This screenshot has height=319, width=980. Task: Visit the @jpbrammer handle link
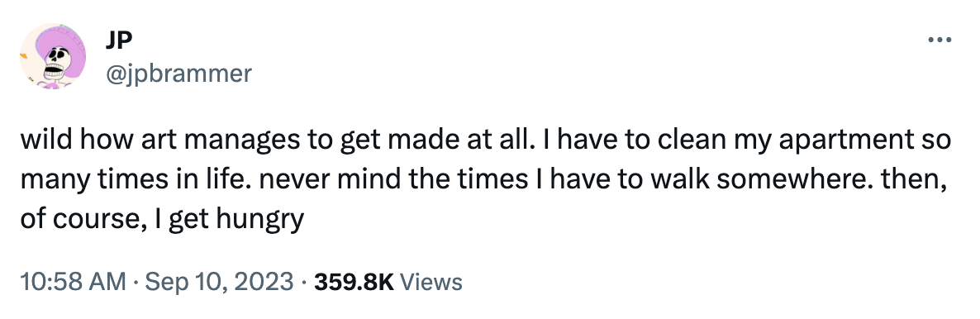point(178,74)
